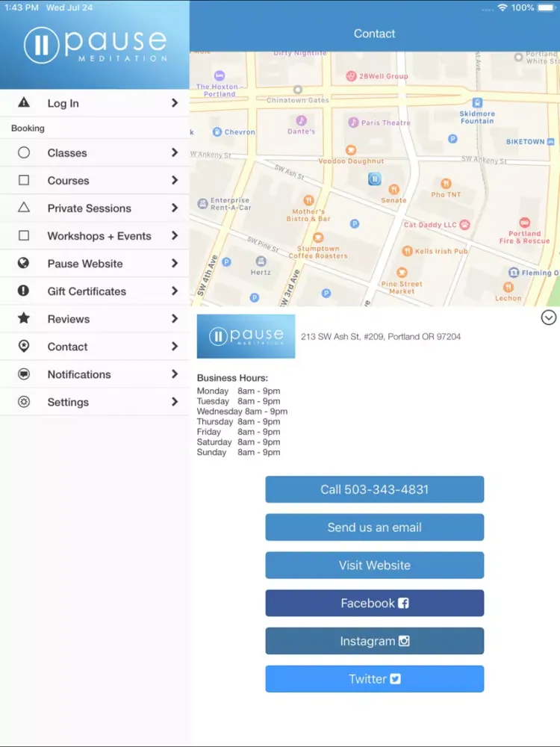The width and height of the screenshot is (560, 747).
Task: Tap the circle icon beside Classes
Action: [23, 152]
